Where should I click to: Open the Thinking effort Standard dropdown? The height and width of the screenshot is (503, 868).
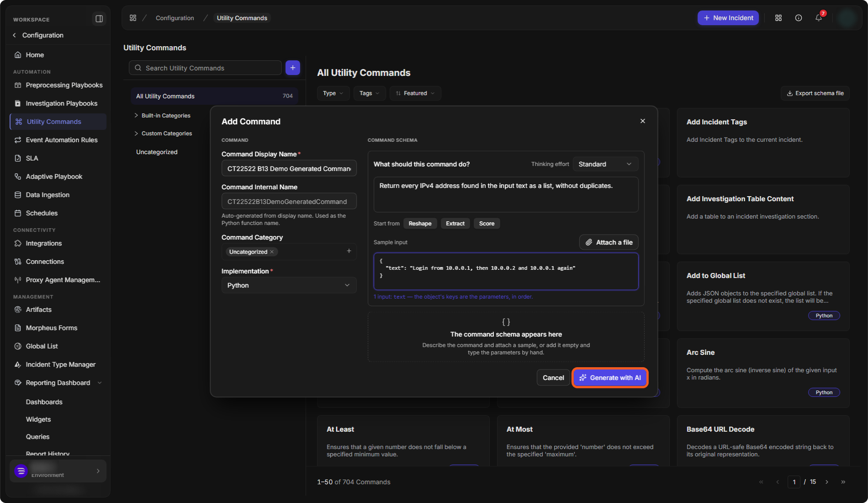[605, 164]
